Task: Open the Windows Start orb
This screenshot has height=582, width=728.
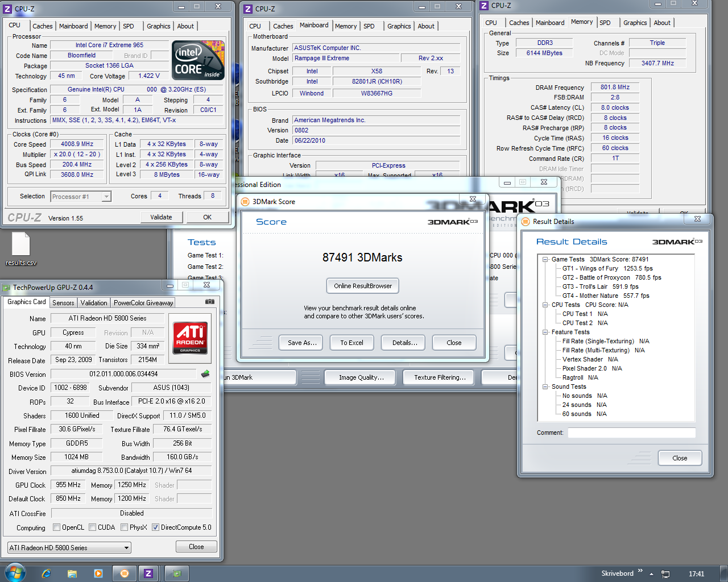Action: pos(15,573)
